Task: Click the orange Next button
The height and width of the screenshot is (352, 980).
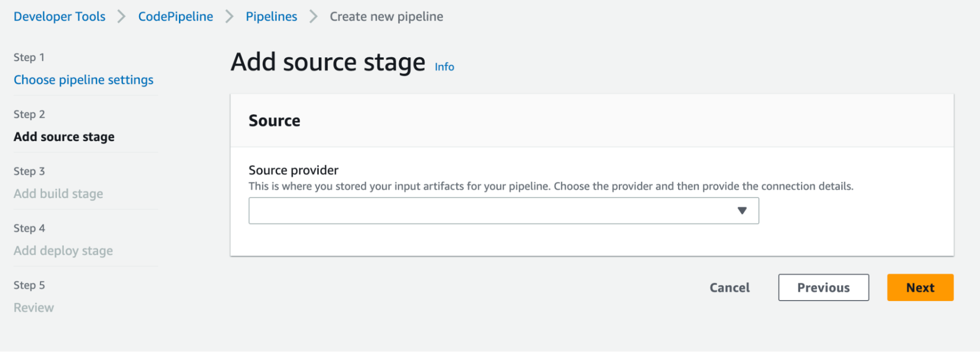Action: (920, 287)
